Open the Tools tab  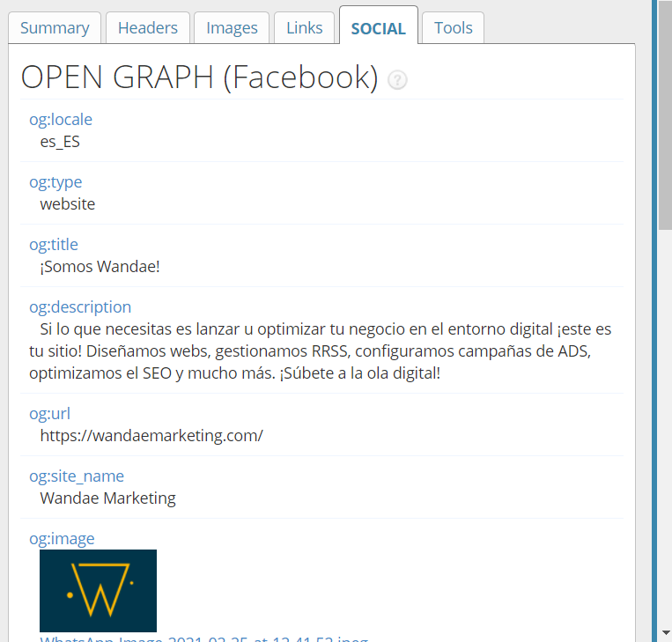(453, 28)
